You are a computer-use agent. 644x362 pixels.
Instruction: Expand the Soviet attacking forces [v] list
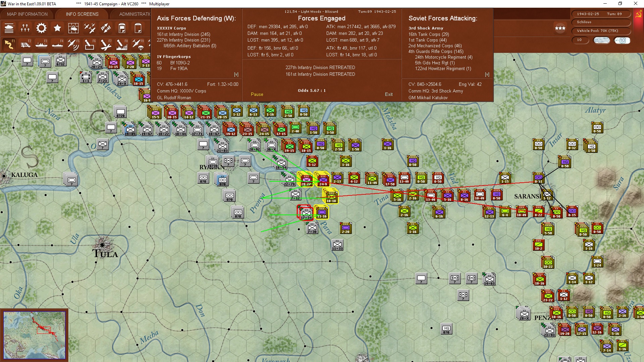click(x=487, y=74)
